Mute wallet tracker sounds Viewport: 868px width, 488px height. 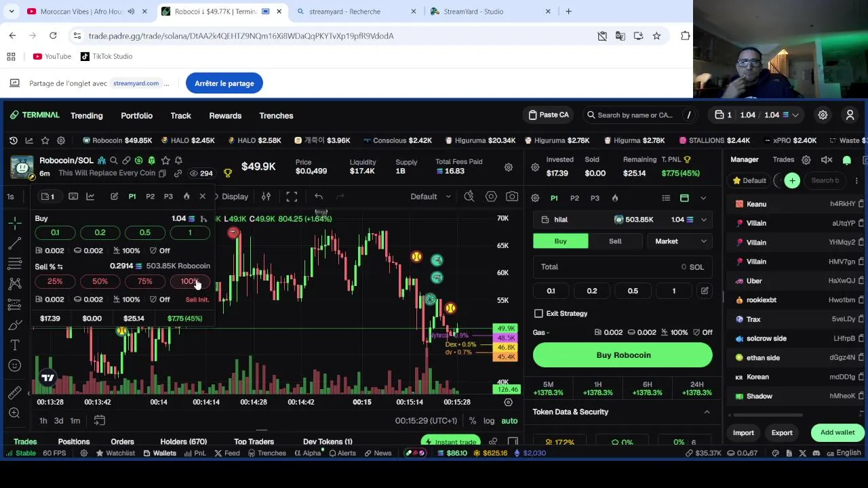827,160
